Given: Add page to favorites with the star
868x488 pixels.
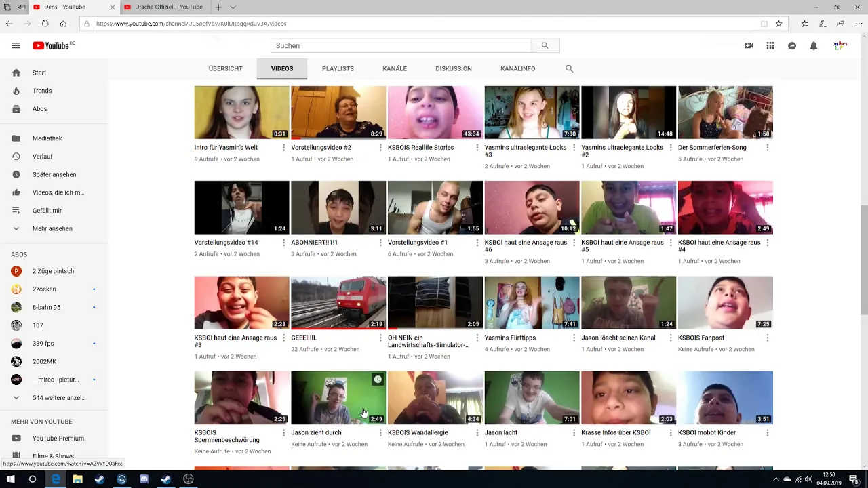Looking at the screenshot, I should click(779, 24).
